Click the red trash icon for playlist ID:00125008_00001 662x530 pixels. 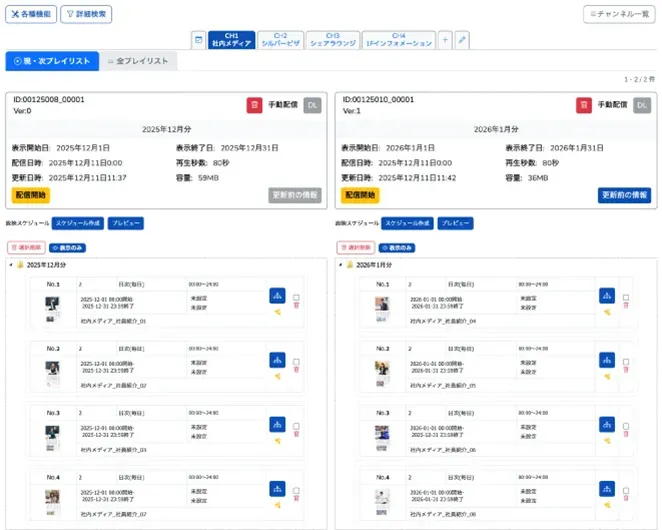point(255,105)
